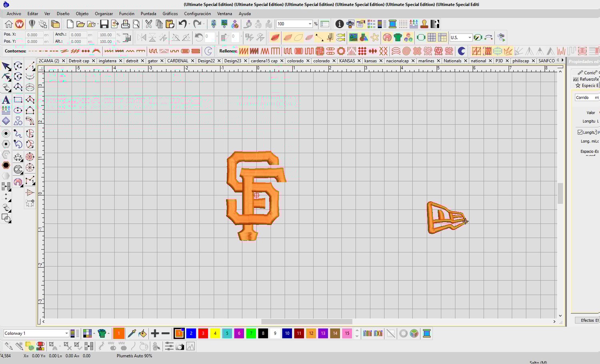Click the New blank design icon
This screenshot has height=364, width=600.
[x=70, y=24]
